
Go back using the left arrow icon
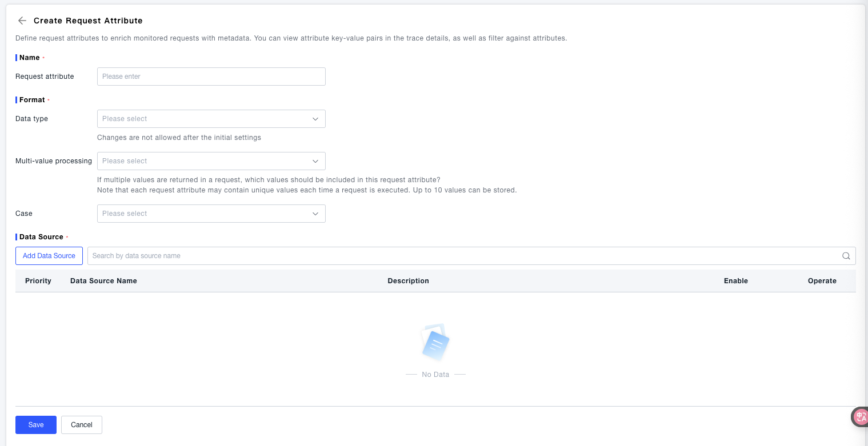coord(22,21)
